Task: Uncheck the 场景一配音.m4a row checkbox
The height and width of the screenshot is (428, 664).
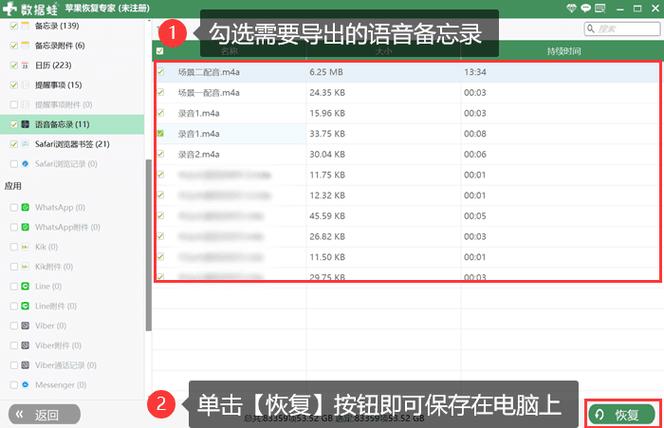Action: [x=161, y=92]
